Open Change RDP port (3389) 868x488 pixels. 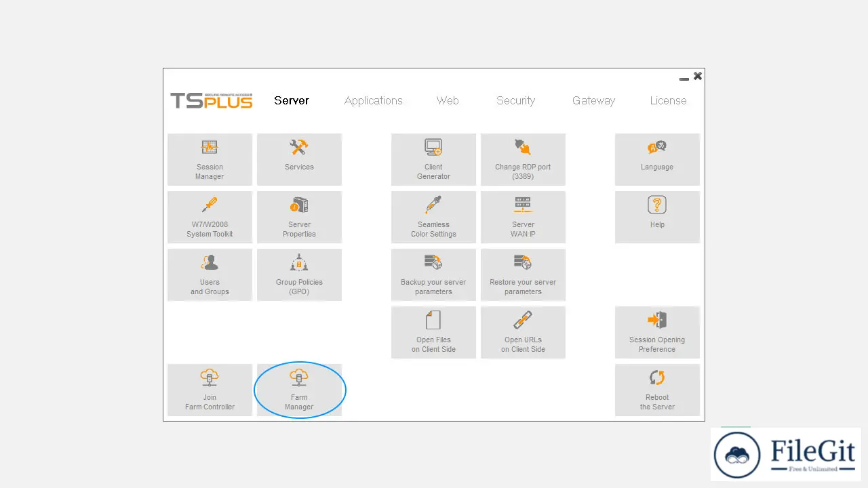coord(523,159)
